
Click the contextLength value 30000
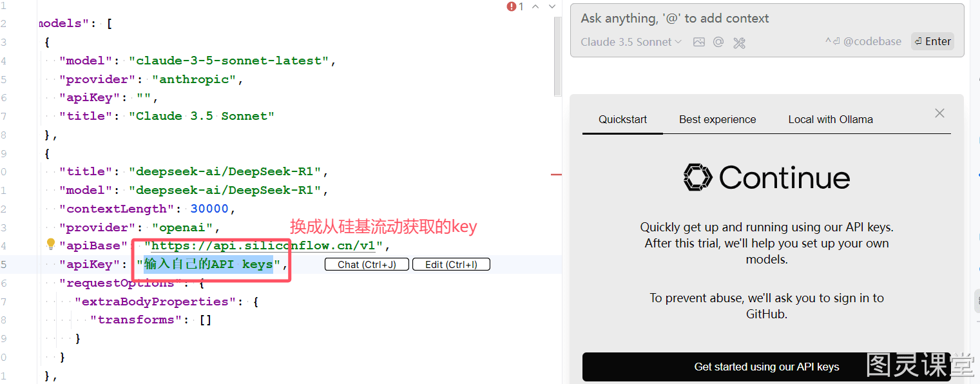click(x=209, y=209)
